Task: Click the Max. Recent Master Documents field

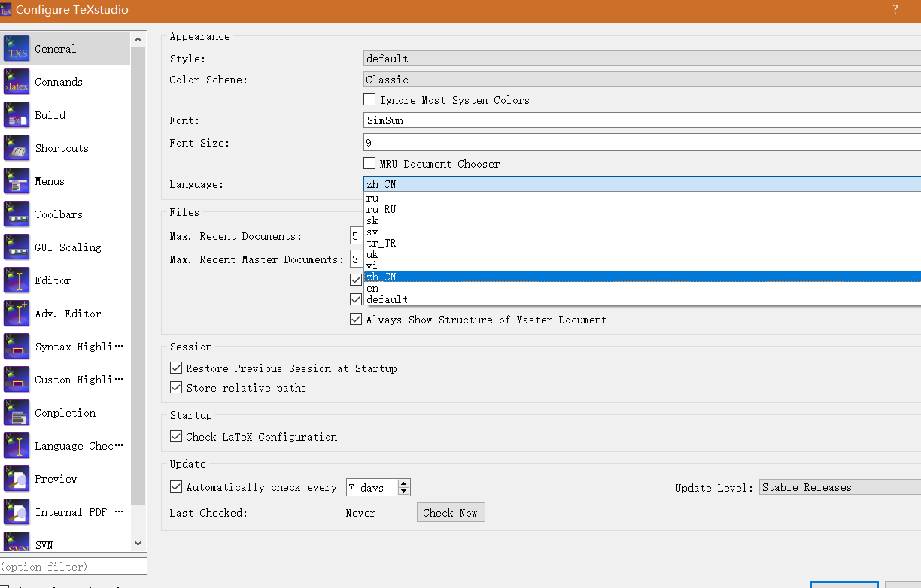Action: tap(355, 259)
